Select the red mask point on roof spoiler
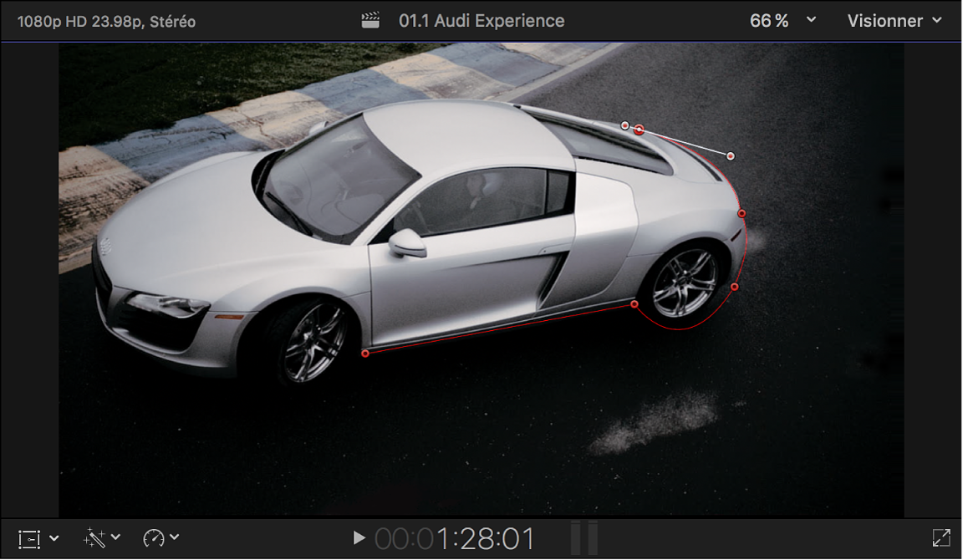Screen dimensions: 963x560 (639, 130)
